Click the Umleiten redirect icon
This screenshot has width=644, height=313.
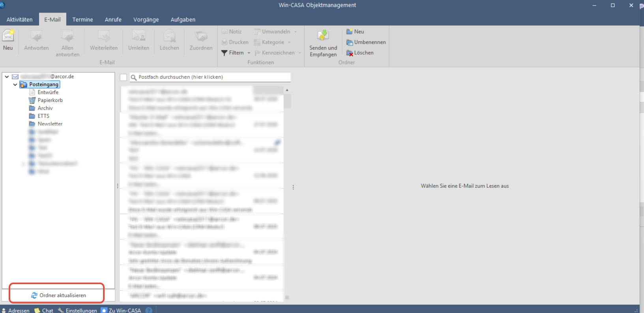(139, 36)
